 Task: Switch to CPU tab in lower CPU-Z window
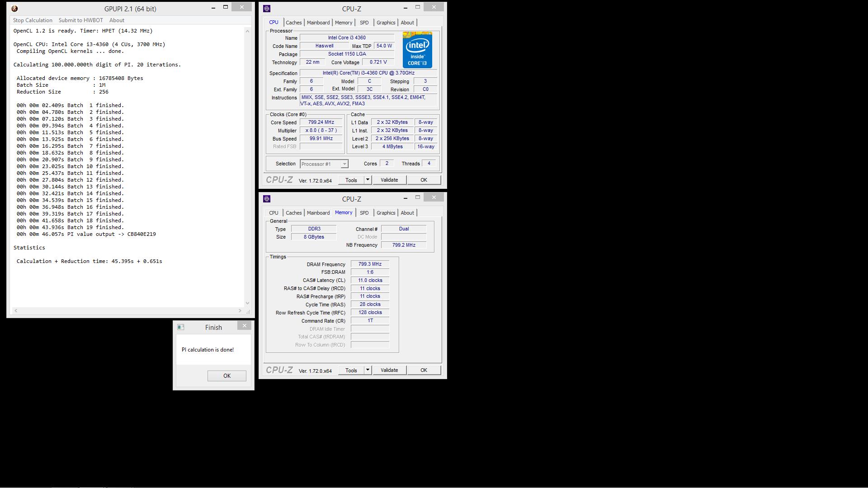pyautogui.click(x=274, y=213)
